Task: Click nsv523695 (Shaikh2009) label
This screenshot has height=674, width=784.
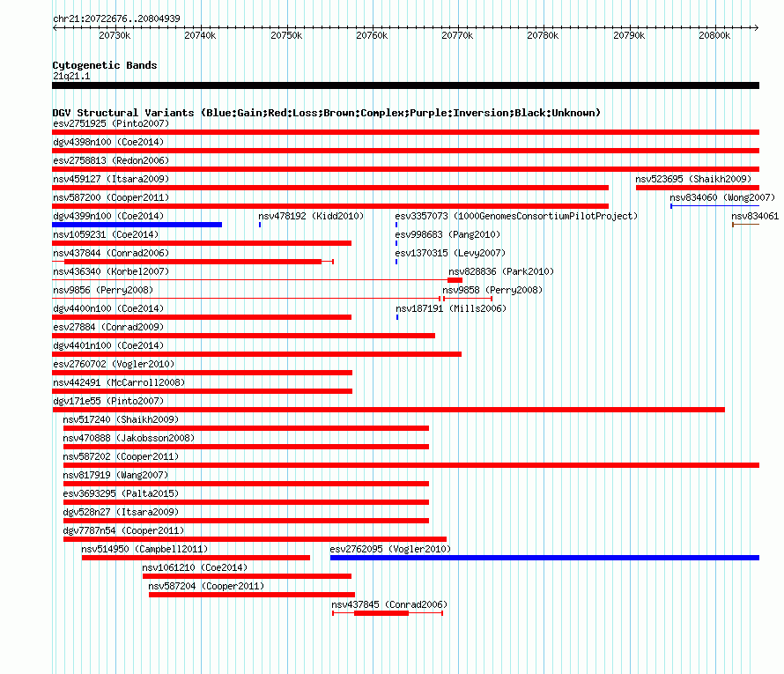Action: 693,179
